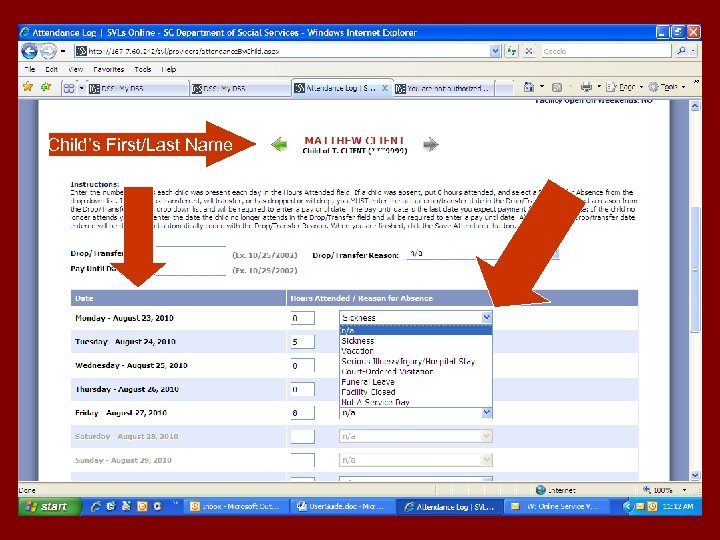
Task: Go to next child with gray arrow
Action: point(430,144)
